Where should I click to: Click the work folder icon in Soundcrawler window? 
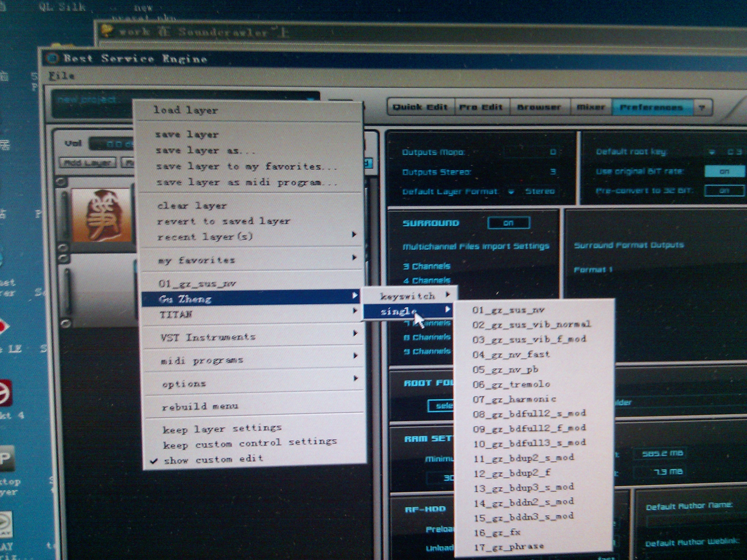[x=107, y=30]
